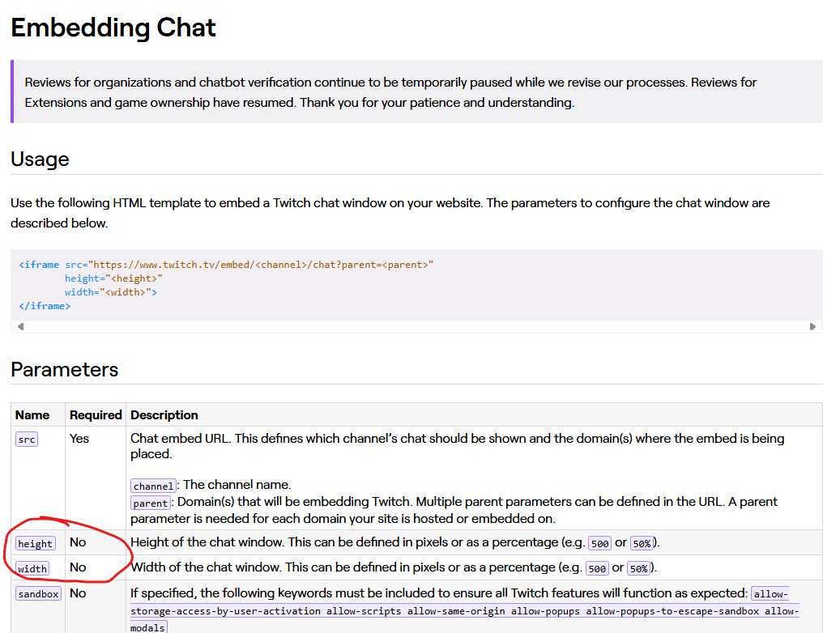Click the '50%' code value in width row
This screenshot has height=633, width=840.
[638, 569]
